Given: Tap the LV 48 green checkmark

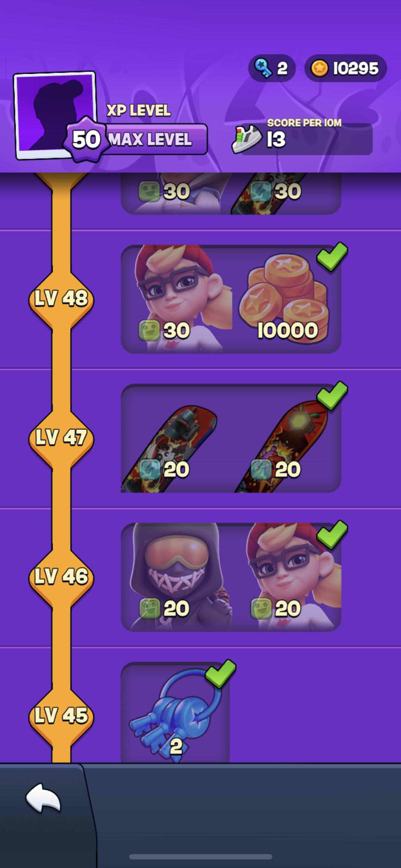Looking at the screenshot, I should pyautogui.click(x=332, y=256).
